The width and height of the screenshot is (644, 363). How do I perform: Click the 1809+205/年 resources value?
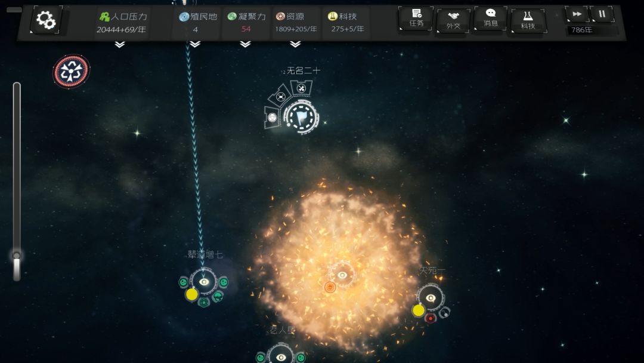click(x=296, y=29)
